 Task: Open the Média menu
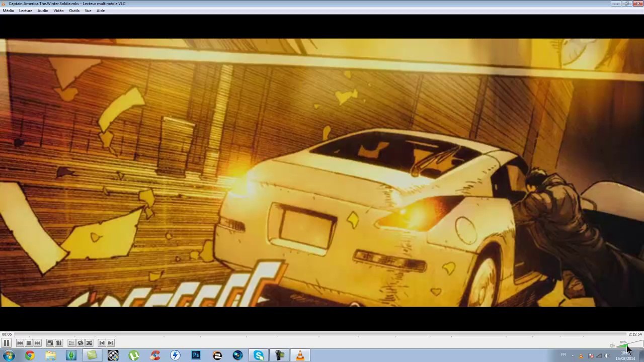pyautogui.click(x=8, y=11)
